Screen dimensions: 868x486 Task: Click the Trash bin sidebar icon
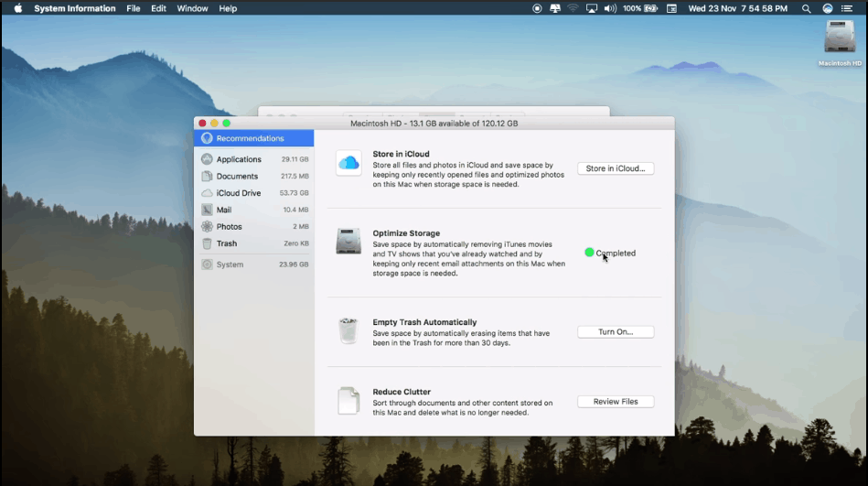click(207, 243)
